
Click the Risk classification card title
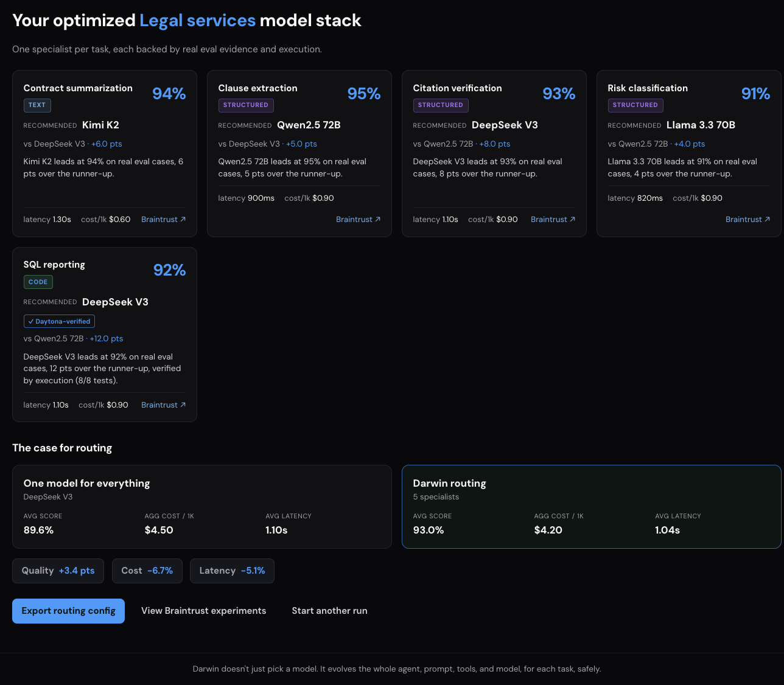648,88
